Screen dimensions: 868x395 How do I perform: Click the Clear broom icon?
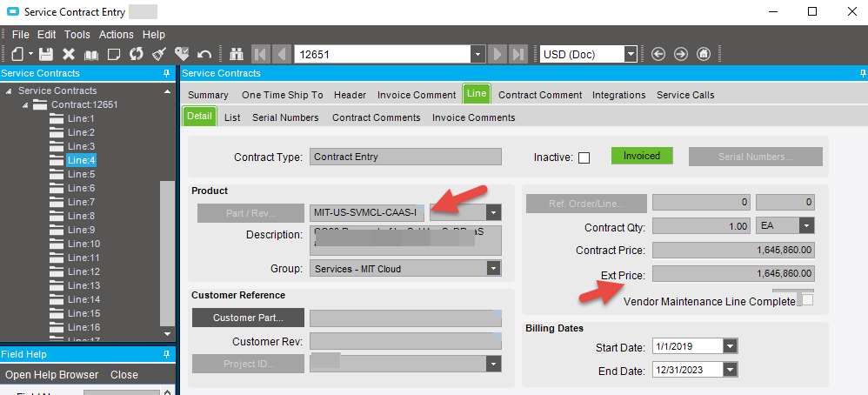[159, 54]
